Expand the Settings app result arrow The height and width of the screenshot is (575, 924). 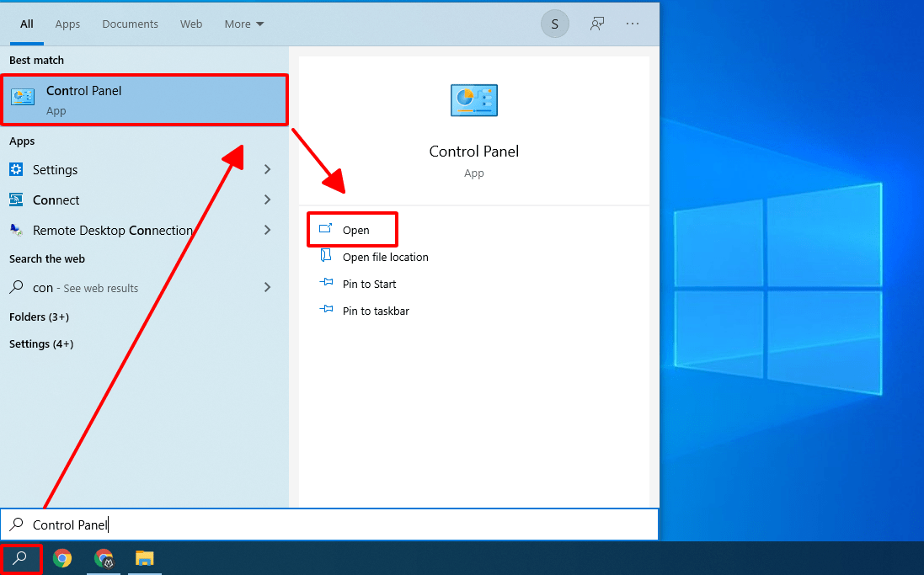tap(267, 169)
